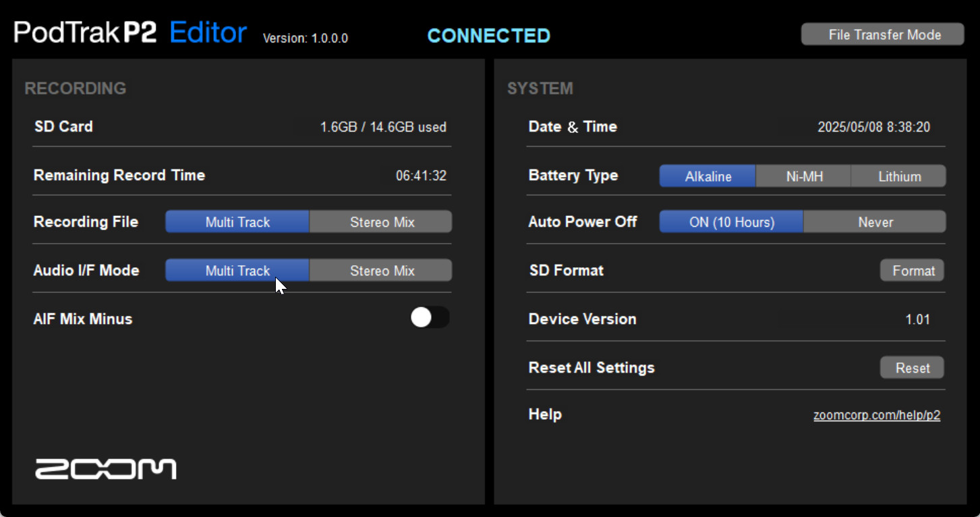Click the Reset All Settings label

click(x=592, y=367)
